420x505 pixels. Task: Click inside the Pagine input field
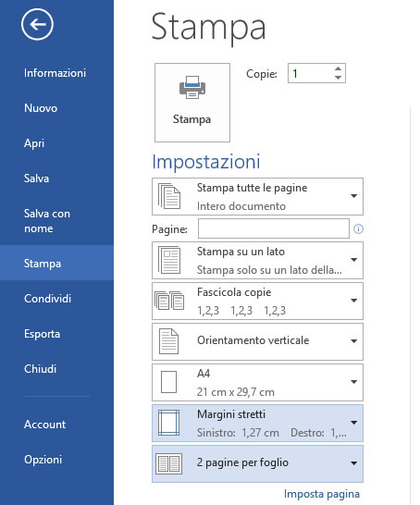tap(274, 228)
